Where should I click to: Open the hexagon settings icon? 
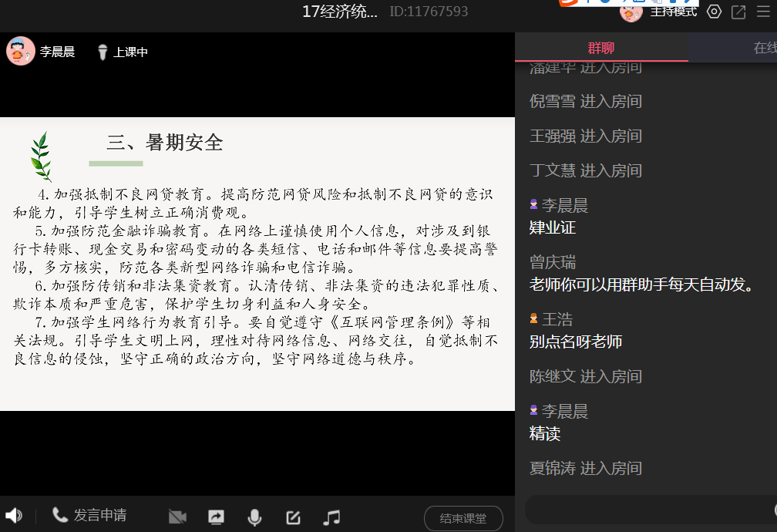[715, 12]
